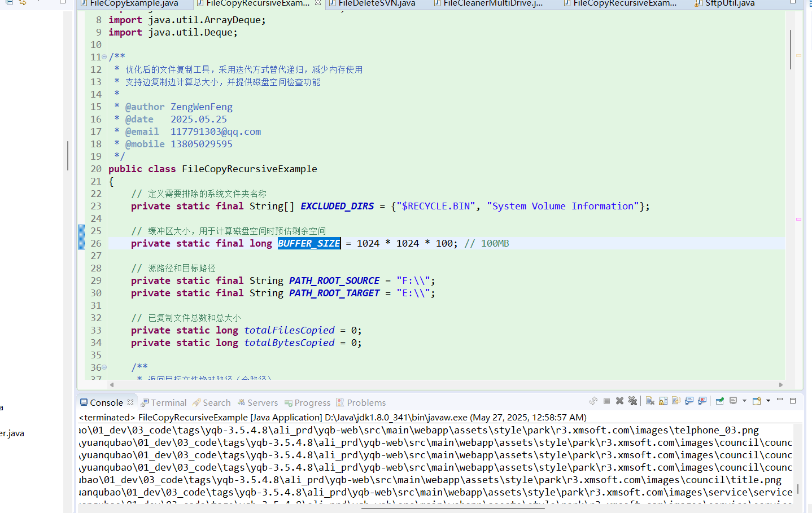Click the minimized view icon in the top-left toolbar
The height and width of the screenshot is (513, 812).
(x=10, y=3)
